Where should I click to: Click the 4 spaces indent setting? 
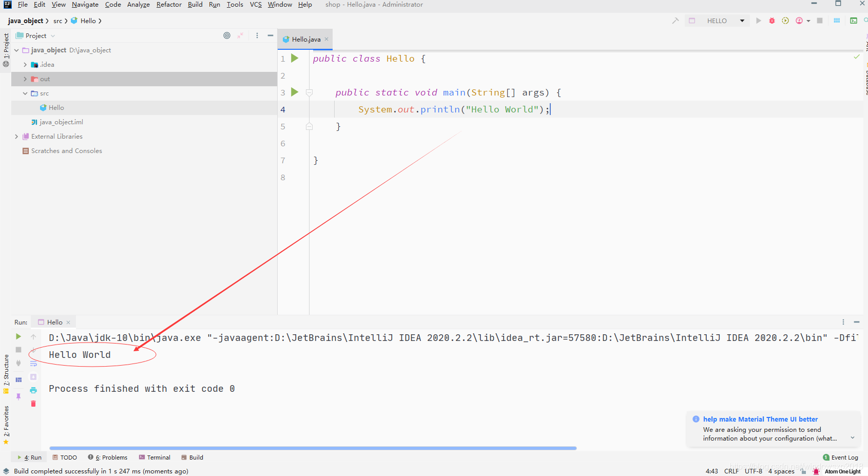click(x=781, y=471)
